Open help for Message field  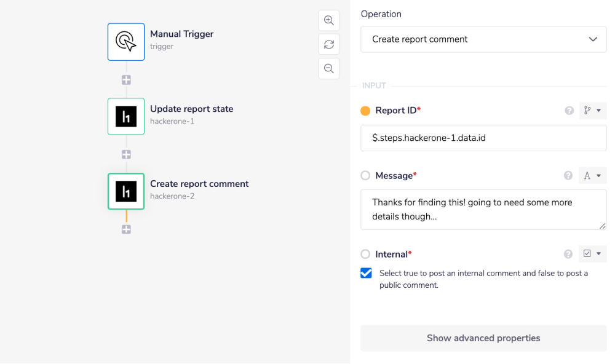(569, 176)
